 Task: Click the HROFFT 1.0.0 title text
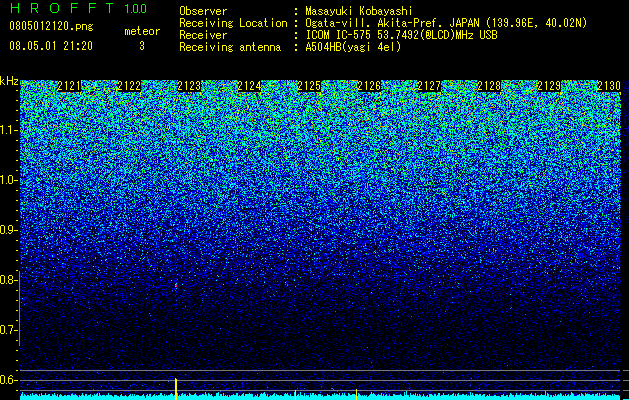click(x=79, y=8)
